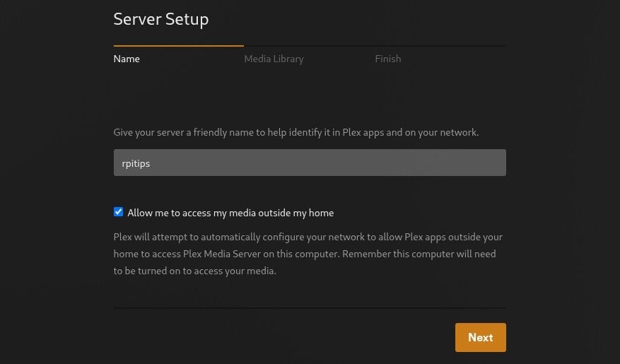This screenshot has height=364, width=620.
Task: Uncheck the outside-my-home access checkbox
Action: click(x=118, y=212)
